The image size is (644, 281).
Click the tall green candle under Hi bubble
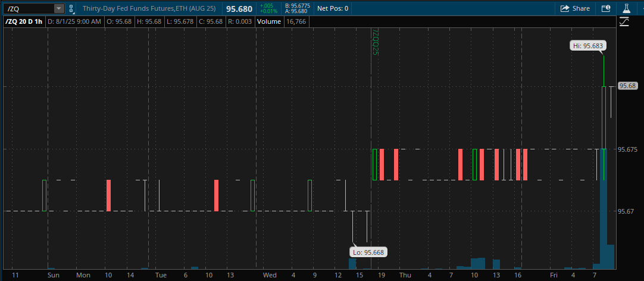coord(604,117)
